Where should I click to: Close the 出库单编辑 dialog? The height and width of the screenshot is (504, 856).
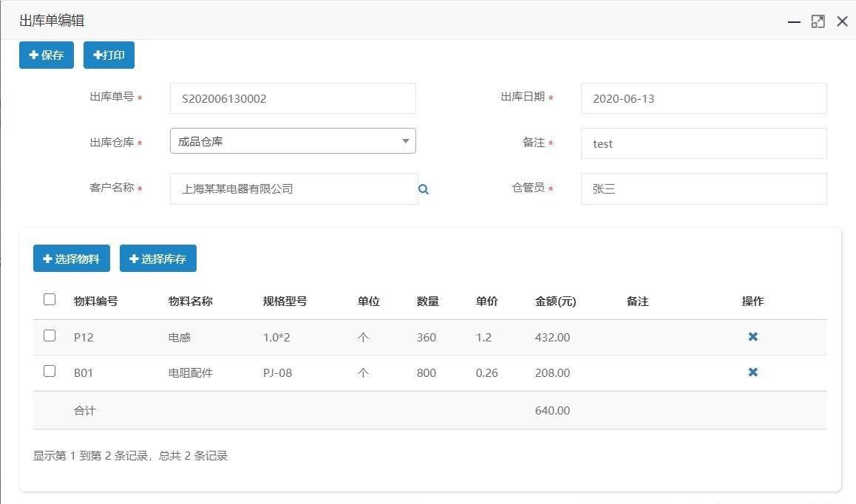(842, 21)
